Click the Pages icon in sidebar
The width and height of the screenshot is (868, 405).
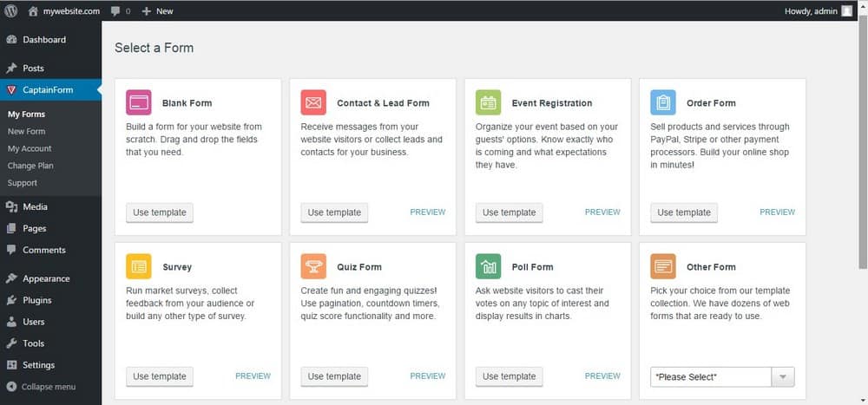[11, 228]
